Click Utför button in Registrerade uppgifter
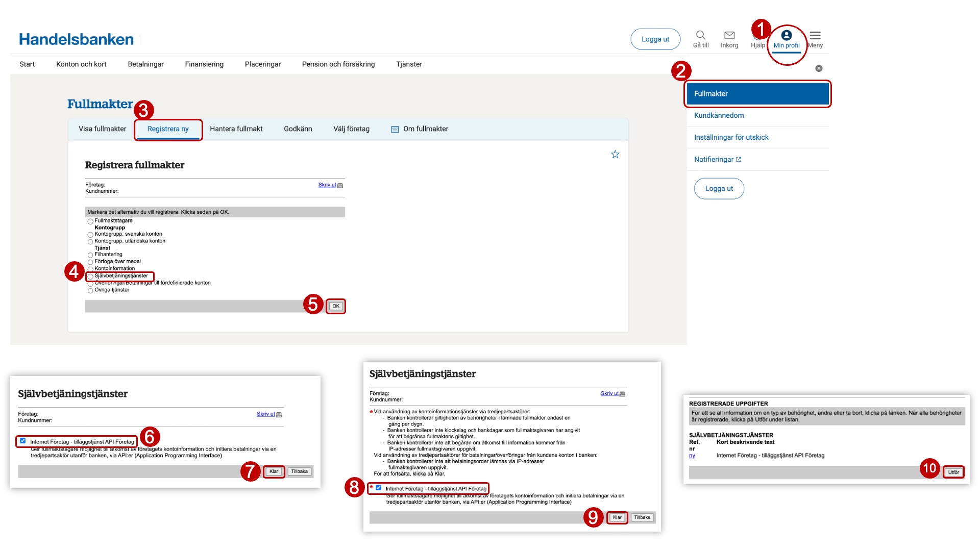 953,472
